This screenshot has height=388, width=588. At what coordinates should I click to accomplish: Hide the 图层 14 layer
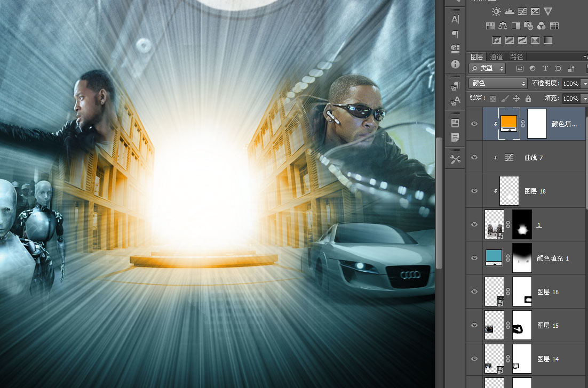(x=474, y=359)
